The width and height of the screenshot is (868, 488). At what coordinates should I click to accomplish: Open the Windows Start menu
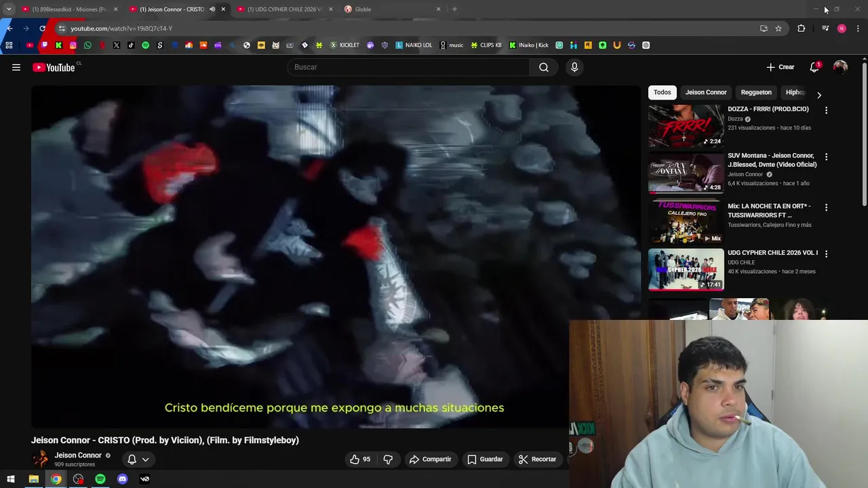click(11, 479)
